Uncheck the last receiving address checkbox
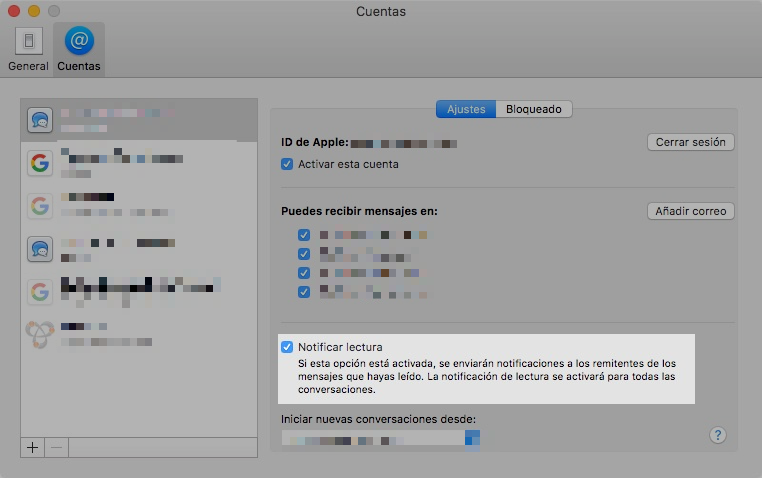 point(304,292)
